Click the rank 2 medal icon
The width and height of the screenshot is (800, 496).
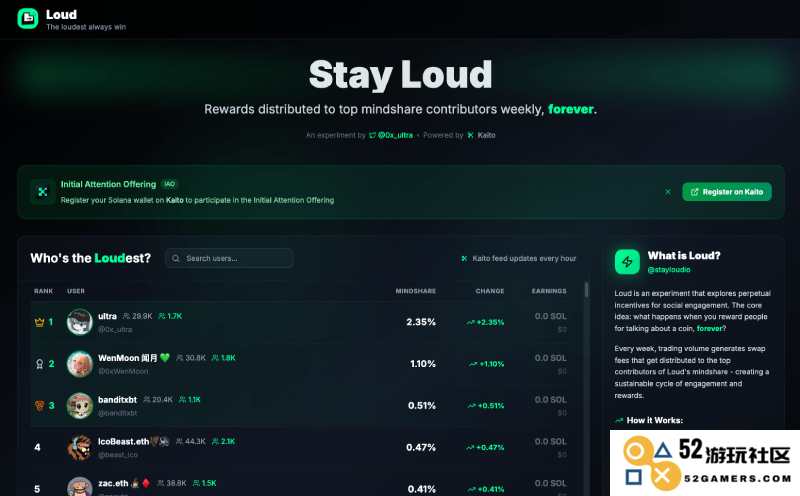click(x=40, y=364)
